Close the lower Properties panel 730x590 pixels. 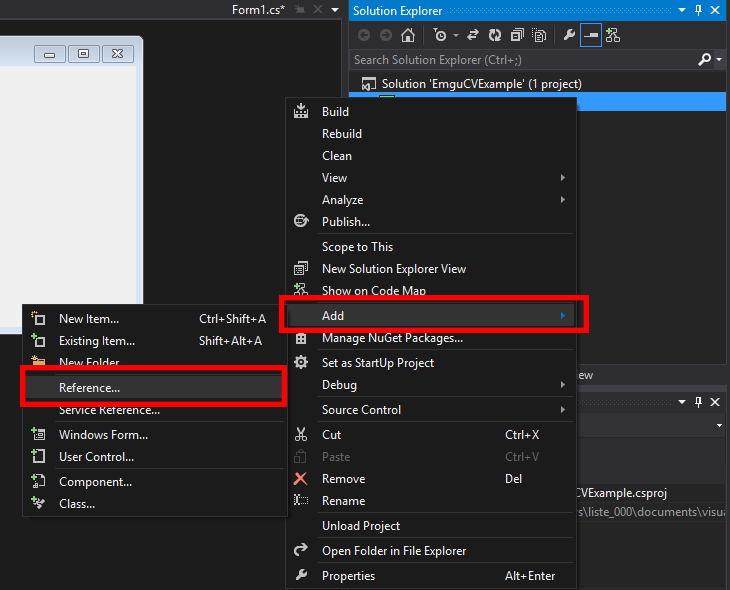(715, 402)
